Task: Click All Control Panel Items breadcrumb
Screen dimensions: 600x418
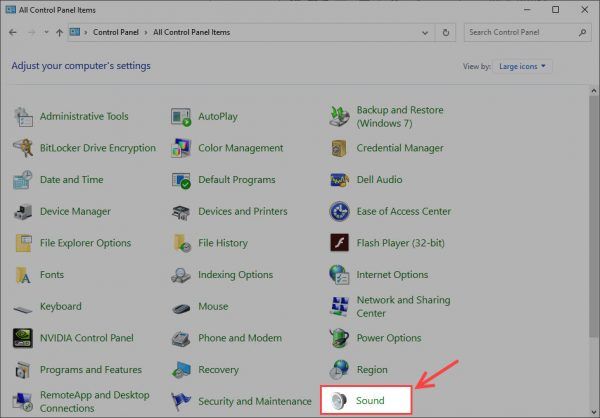Action: pyautogui.click(x=193, y=32)
